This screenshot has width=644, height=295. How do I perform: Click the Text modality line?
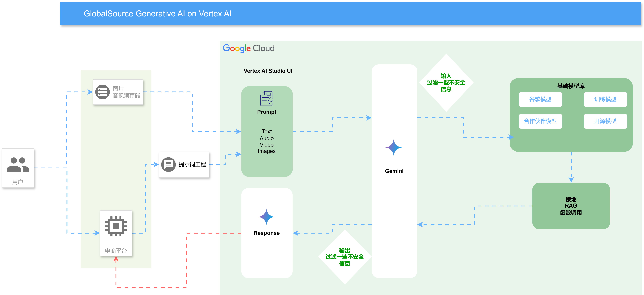click(267, 131)
